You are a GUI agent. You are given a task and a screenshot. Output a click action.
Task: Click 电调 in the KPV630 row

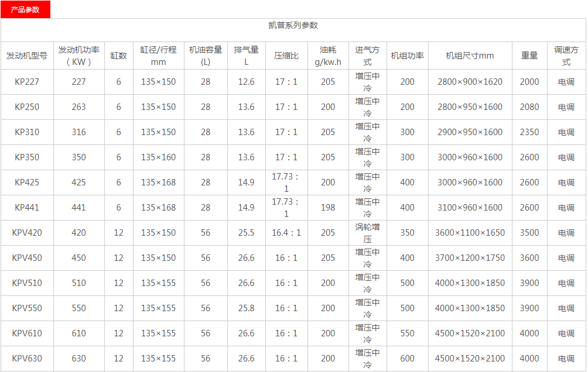[566, 358]
